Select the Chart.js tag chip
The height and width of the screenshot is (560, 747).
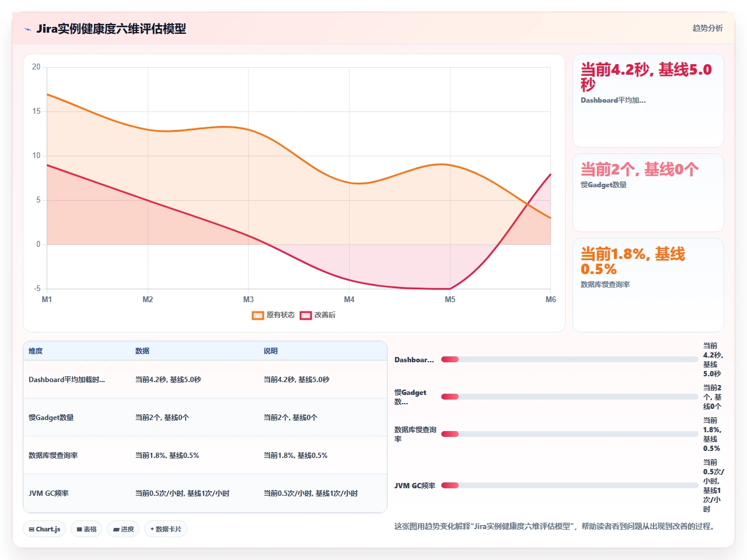point(44,529)
